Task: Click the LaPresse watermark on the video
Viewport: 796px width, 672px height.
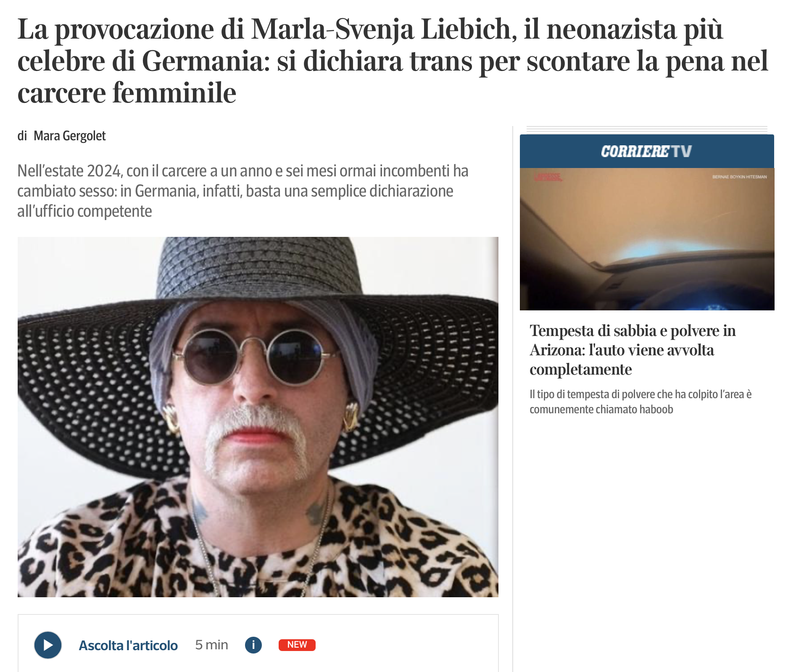Action: pyautogui.click(x=548, y=177)
